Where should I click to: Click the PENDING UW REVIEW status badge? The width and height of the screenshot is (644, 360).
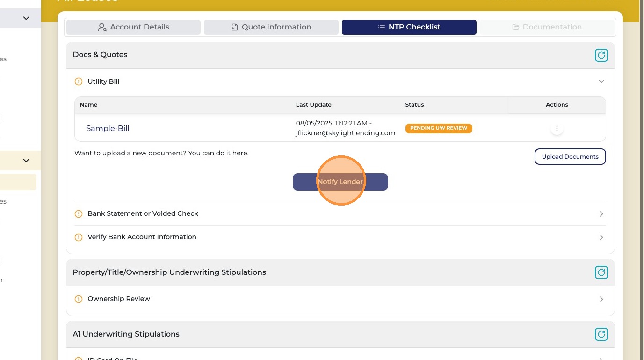click(x=439, y=128)
